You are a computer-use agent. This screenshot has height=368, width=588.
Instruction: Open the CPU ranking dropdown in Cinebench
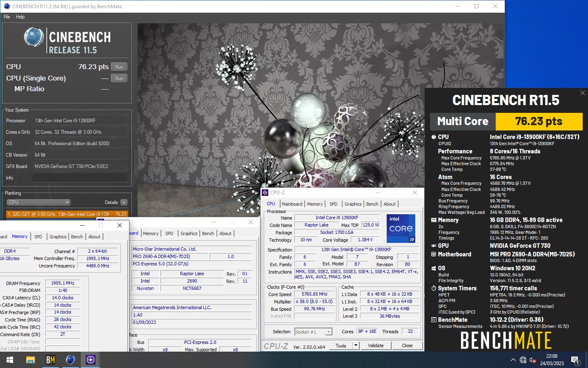[39, 202]
